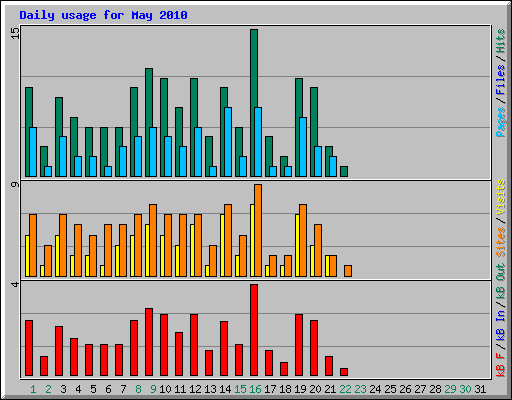This screenshot has height=400, width=512.
Task: Click the yellow visits bar for day 14
Action: tap(222, 245)
